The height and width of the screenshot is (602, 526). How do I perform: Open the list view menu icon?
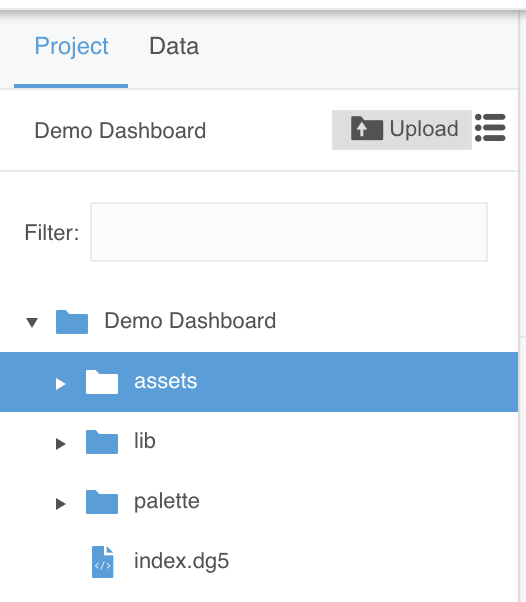coord(490,128)
